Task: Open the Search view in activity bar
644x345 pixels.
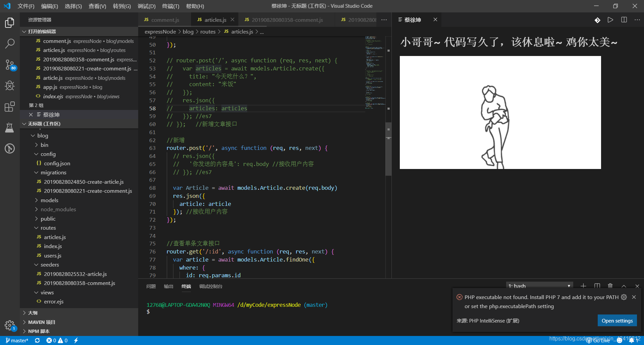Action: point(10,43)
